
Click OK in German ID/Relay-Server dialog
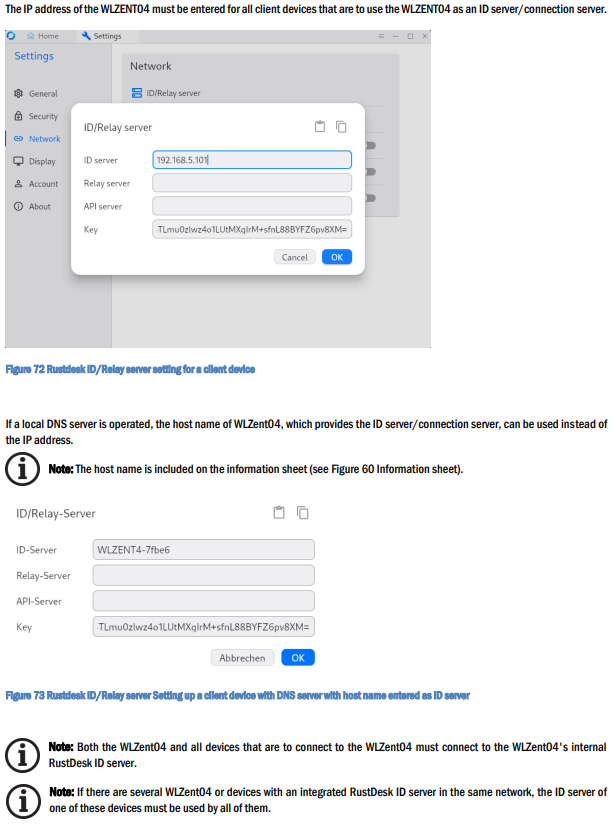coord(298,658)
